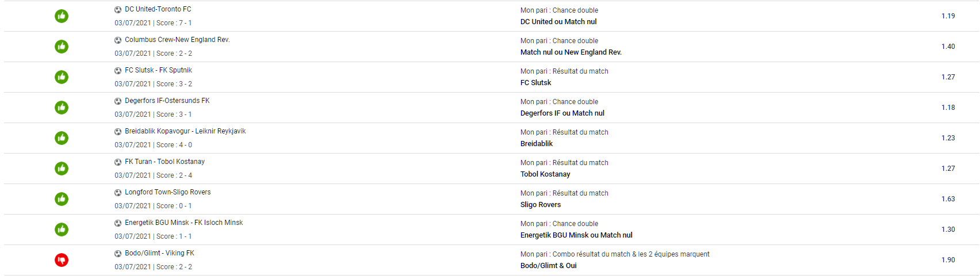Click soccer ball icon beside FK Turan - Tobol Kostanay
980x279 pixels.
(x=118, y=162)
